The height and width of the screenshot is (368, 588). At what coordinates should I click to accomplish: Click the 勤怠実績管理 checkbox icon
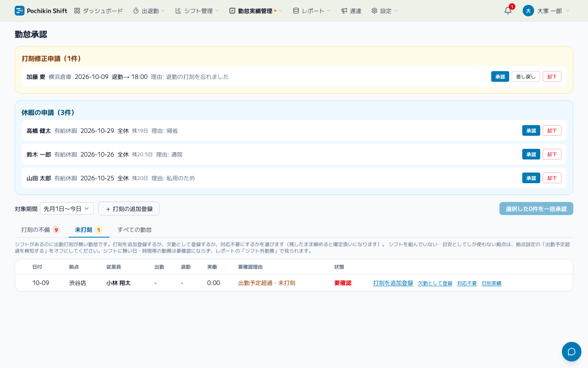coord(232,11)
